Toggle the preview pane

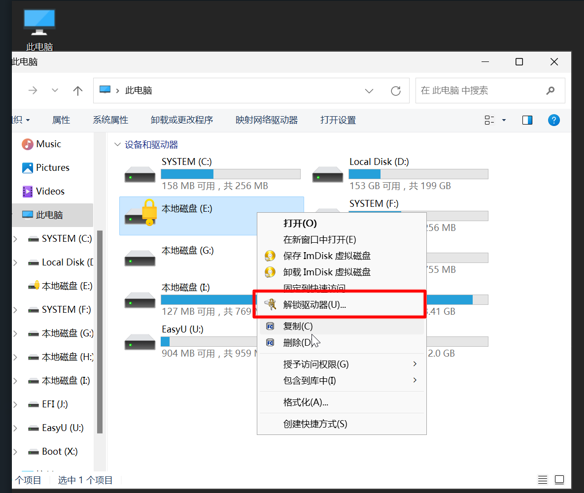pyautogui.click(x=527, y=120)
